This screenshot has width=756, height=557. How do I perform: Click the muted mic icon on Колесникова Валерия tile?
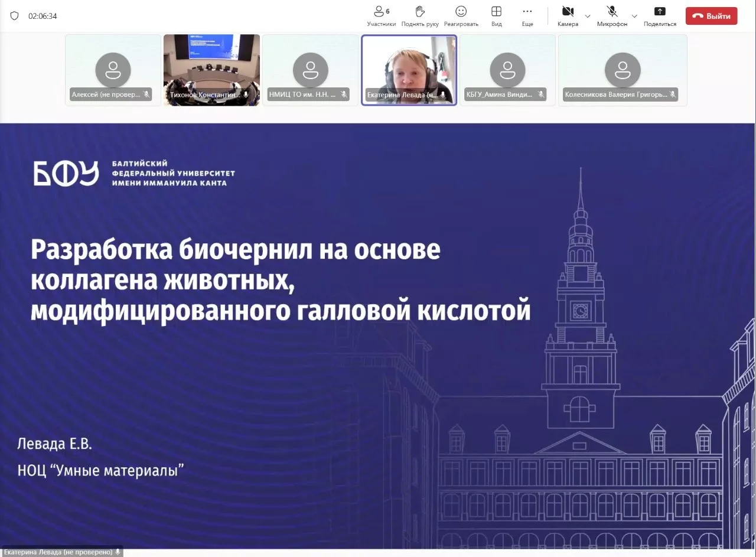(672, 95)
